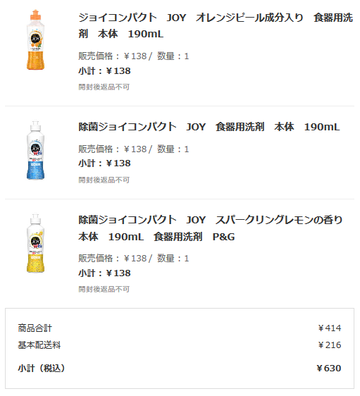Image resolution: width=360 pixels, height=396 pixels.
Task: Open the orange JOY bottle product image
Action: (x=36, y=40)
